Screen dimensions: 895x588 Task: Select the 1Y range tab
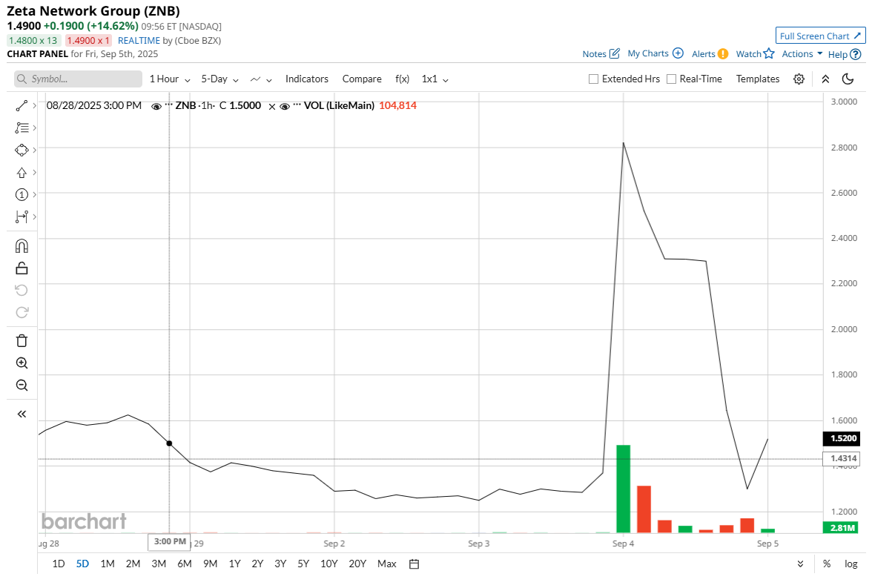pyautogui.click(x=234, y=564)
